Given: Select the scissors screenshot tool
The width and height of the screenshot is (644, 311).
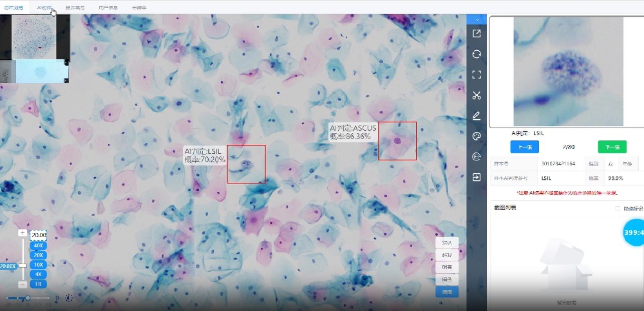Looking at the screenshot, I should (477, 96).
